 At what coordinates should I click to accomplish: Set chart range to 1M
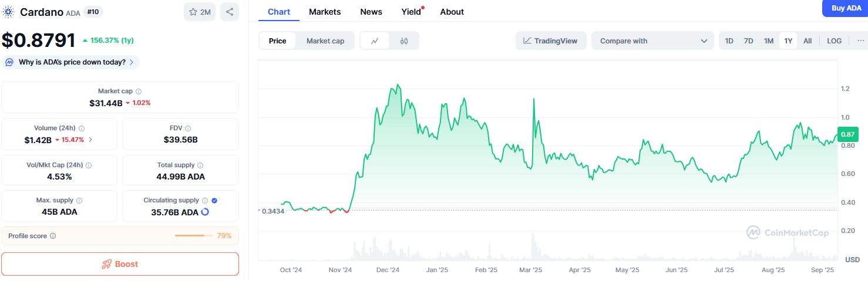(769, 40)
